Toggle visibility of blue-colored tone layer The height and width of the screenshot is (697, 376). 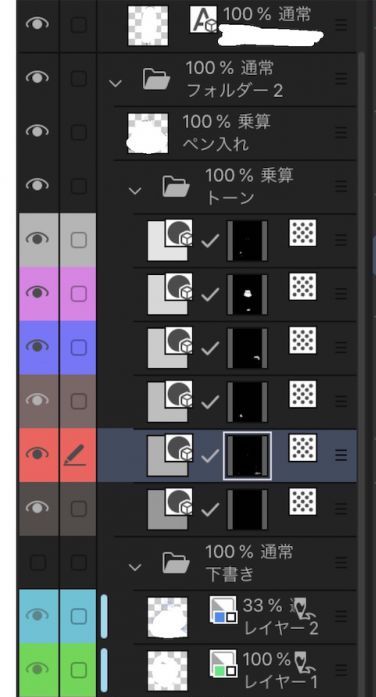(37, 346)
